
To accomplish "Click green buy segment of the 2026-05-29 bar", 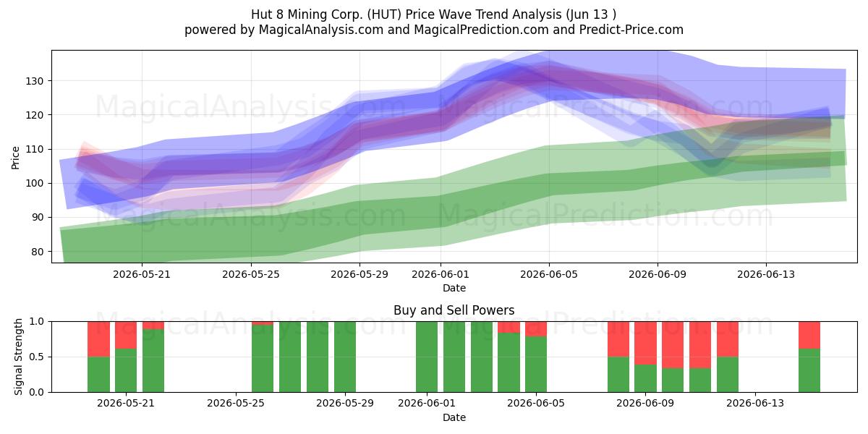I will [345, 357].
